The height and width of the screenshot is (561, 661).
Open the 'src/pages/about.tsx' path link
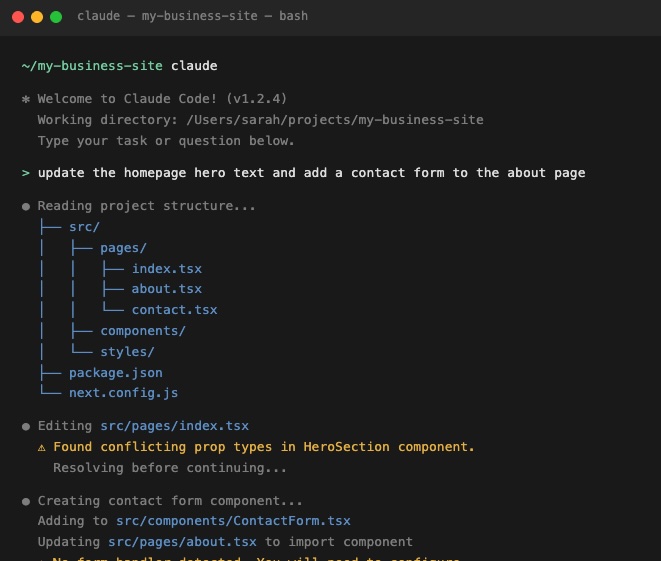182,542
